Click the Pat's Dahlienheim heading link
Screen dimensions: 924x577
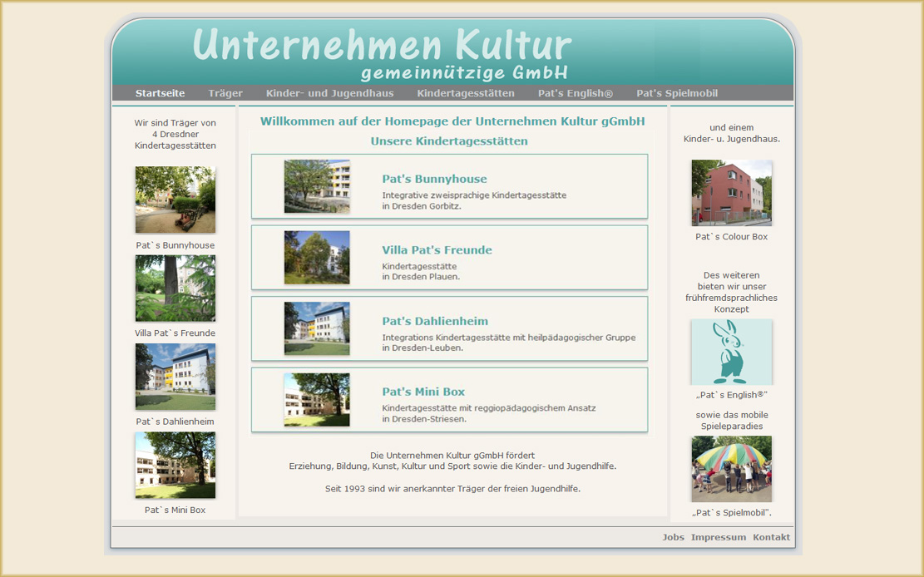[x=435, y=321]
